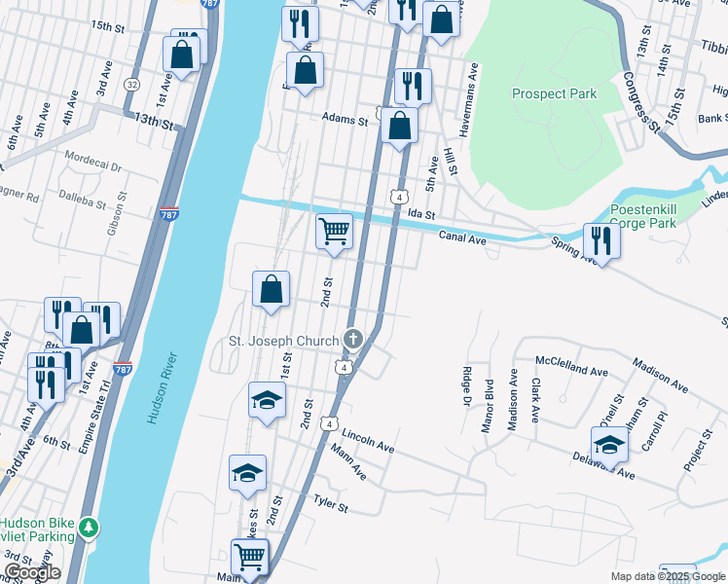Select restaurant marker north of Adams St
Screen dimensions: 728x584
[x=414, y=89]
